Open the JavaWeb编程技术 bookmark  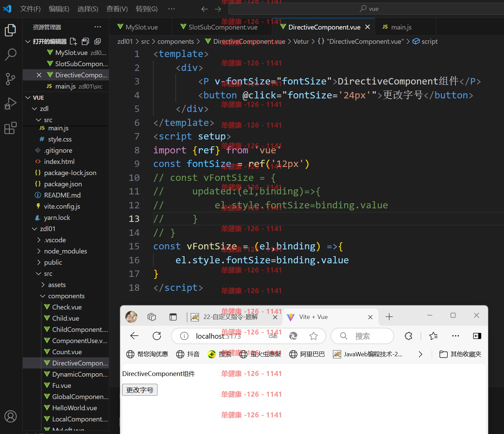point(368,354)
